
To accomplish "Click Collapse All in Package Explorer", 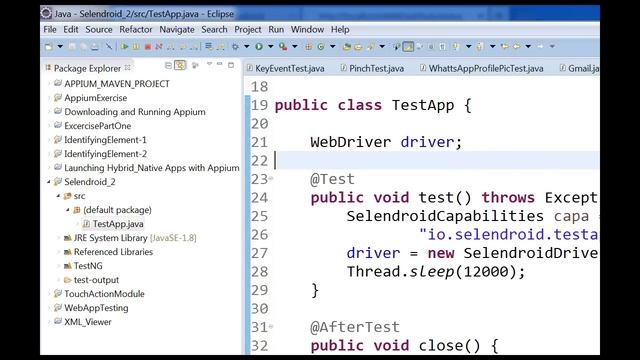I will pos(168,65).
